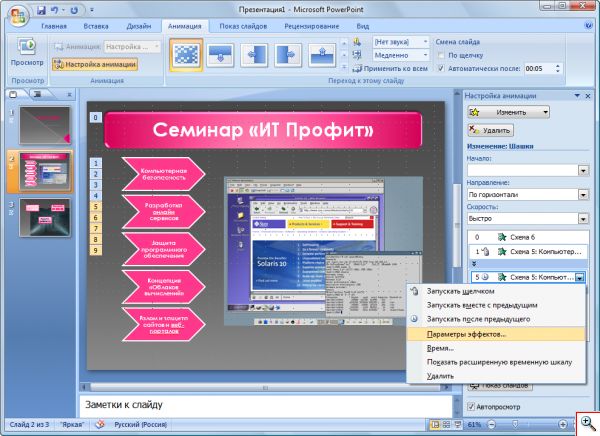600x436 pixels.
Task: Enable the По щелчку checkbox
Action: pos(441,56)
